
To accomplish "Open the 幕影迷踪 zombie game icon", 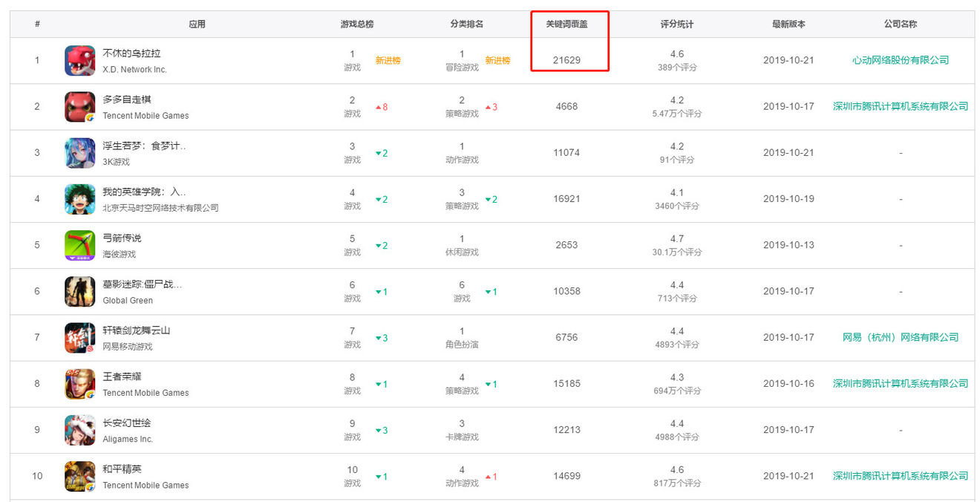I will tap(79, 291).
